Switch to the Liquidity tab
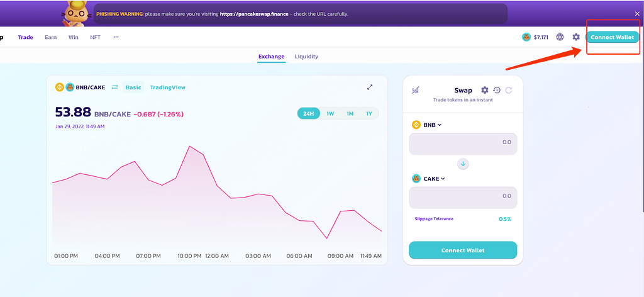Viewport: 644px width, 297px height. [x=306, y=57]
